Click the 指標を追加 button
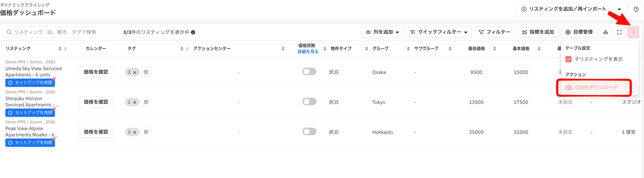The image size is (644, 178). point(538,32)
